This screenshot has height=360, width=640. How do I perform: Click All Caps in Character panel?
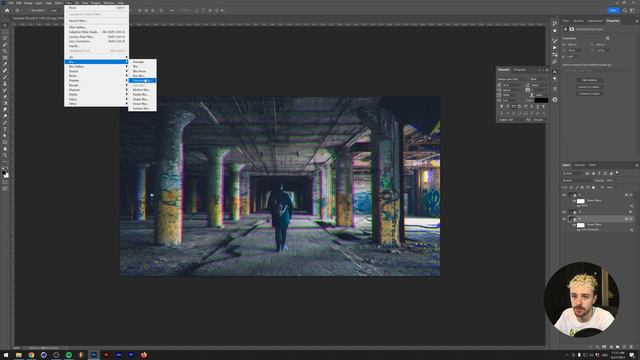pos(513,107)
